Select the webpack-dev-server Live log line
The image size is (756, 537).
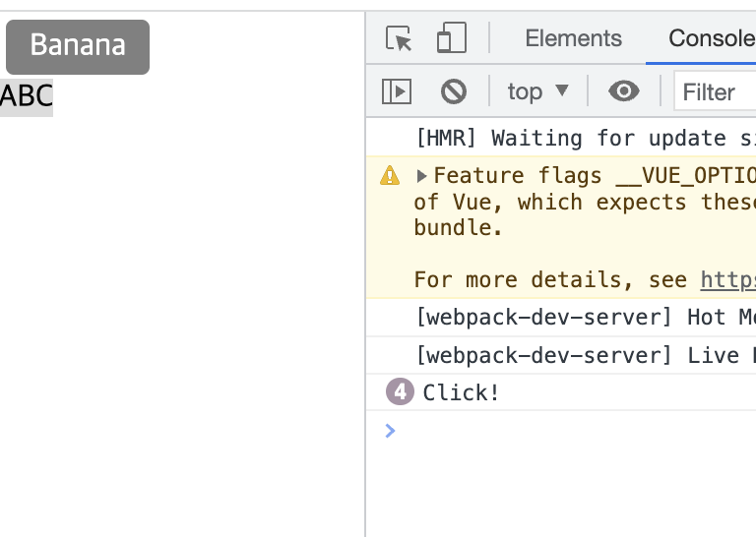point(586,355)
